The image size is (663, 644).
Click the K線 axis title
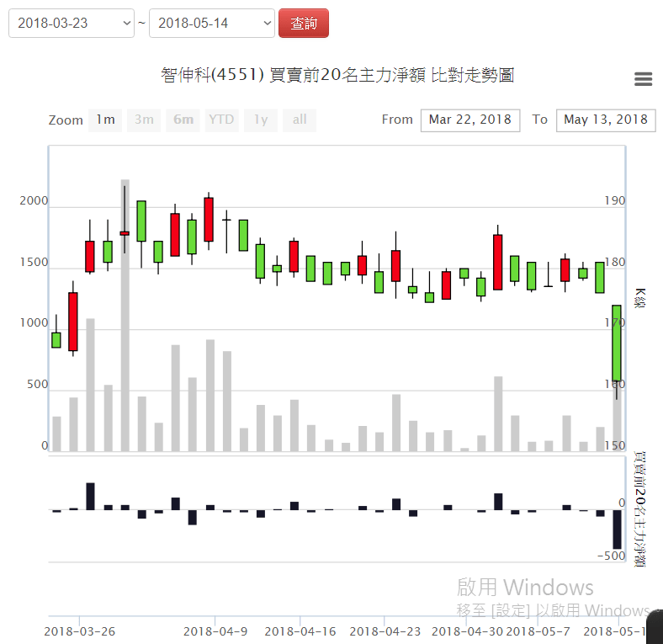[x=640, y=299]
